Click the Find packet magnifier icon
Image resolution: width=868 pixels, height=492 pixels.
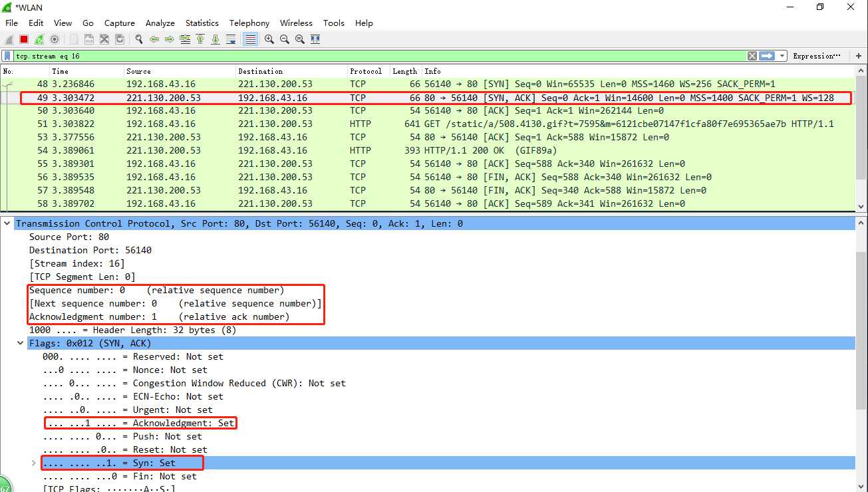[138, 40]
